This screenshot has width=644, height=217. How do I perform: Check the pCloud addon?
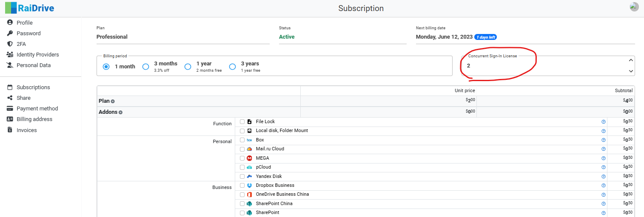(242, 167)
